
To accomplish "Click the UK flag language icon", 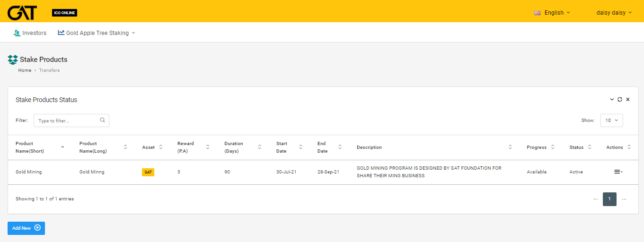I will click(537, 13).
